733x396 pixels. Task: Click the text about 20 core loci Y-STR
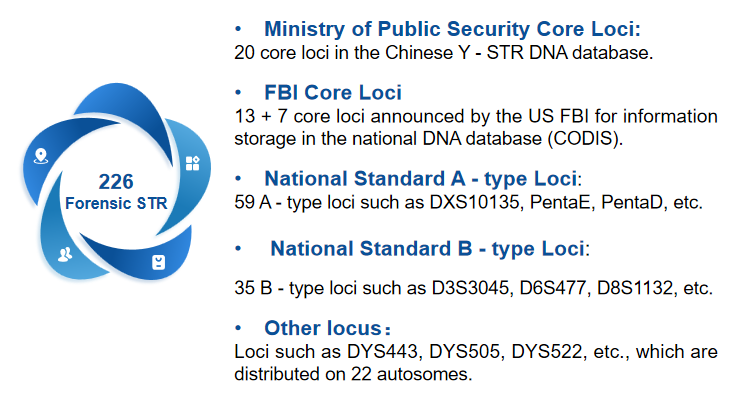[444, 53]
